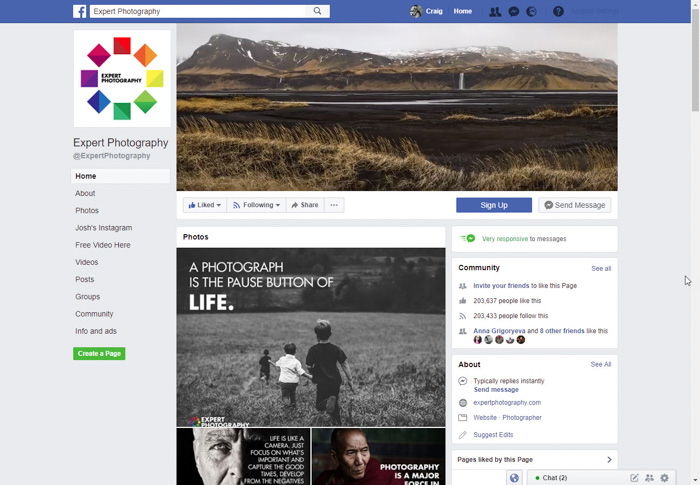Open Info and ads in sidebar
The height and width of the screenshot is (485, 700).
96,331
